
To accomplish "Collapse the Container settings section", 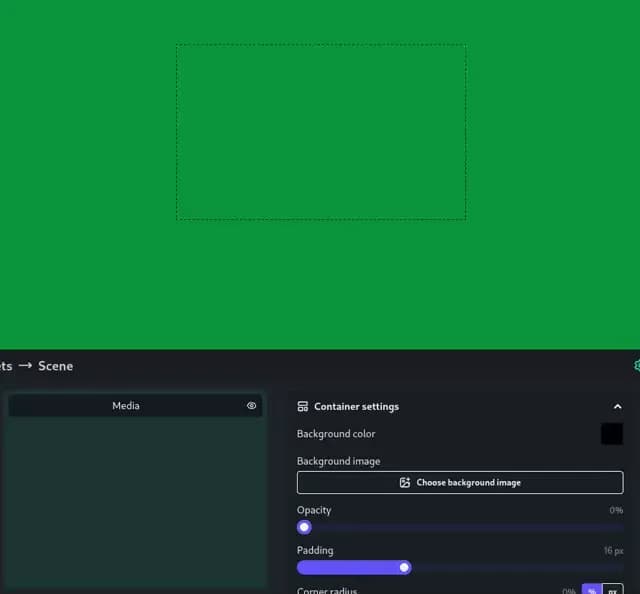I will 617,407.
